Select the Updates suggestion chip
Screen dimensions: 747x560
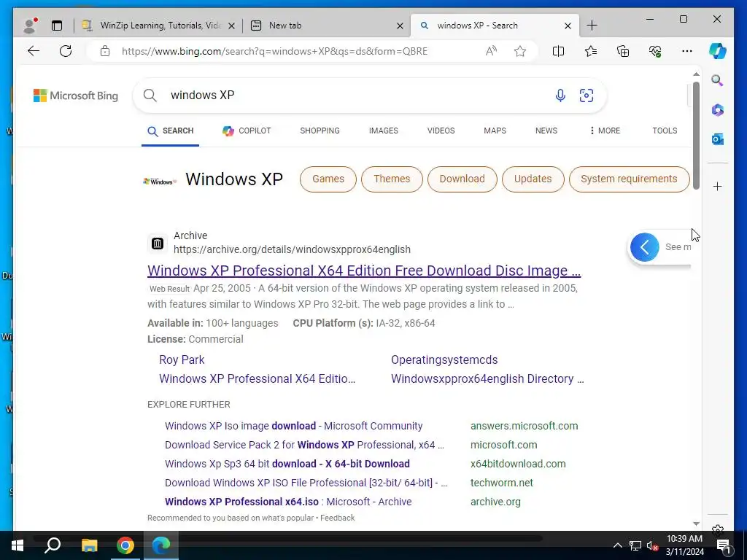533,179
